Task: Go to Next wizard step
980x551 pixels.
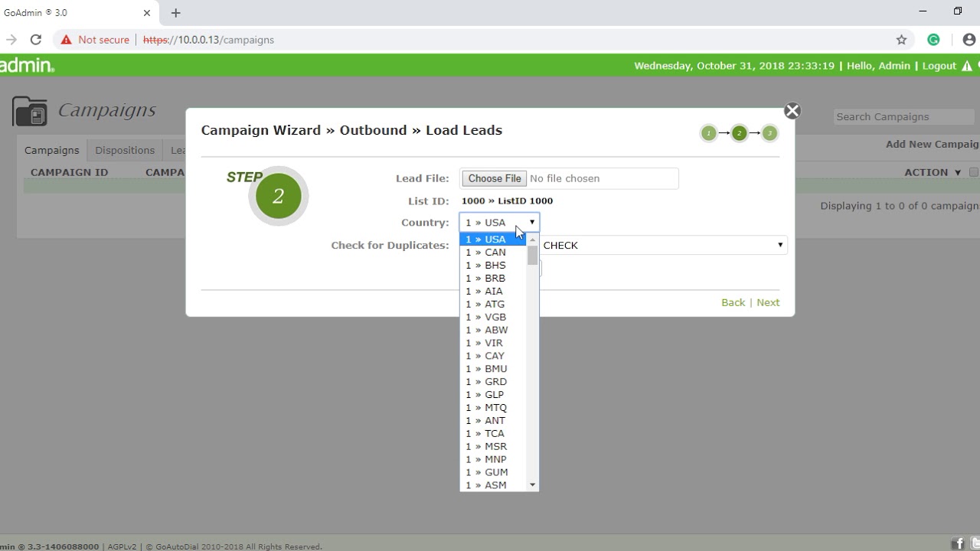Action: point(768,302)
